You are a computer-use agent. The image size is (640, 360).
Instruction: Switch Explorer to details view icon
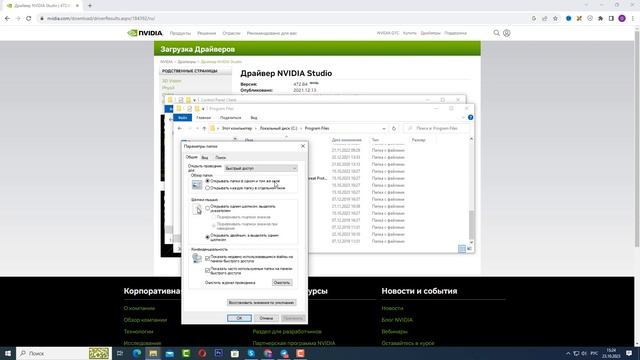(462, 249)
